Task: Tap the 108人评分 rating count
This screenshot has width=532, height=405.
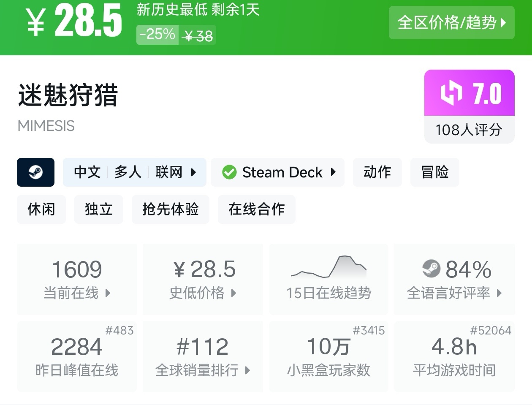Action: [469, 130]
